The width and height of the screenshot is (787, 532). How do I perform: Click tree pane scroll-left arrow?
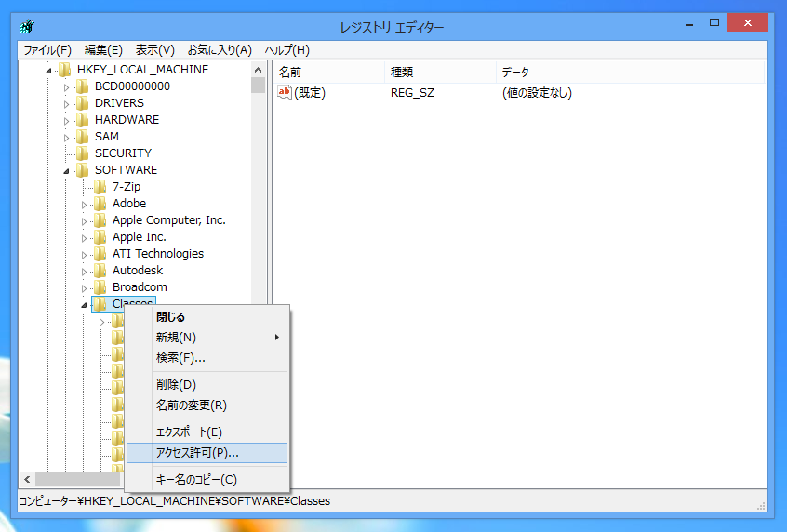tap(27, 479)
